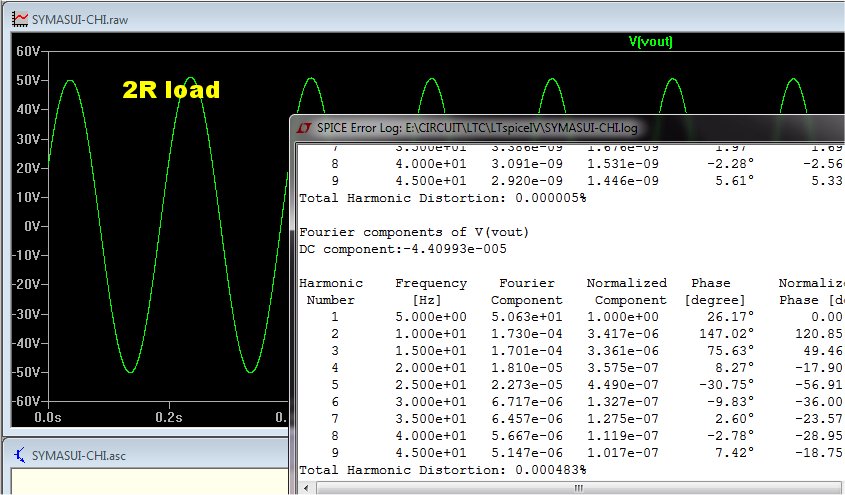Click the normalized component 3.417e-06
The height and width of the screenshot is (495, 845).
[x=622, y=334]
